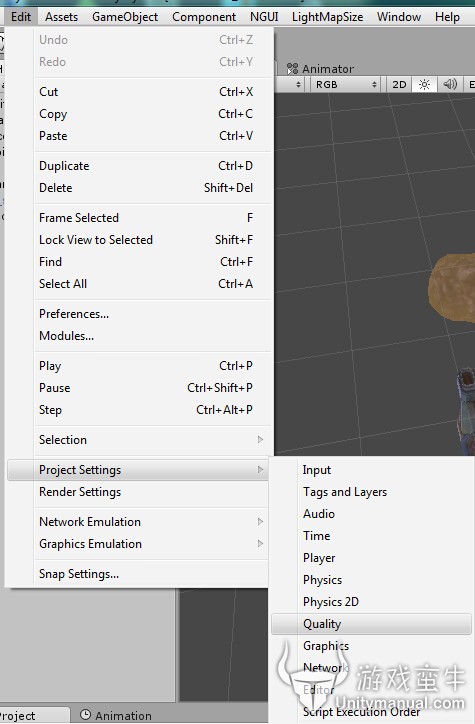Open Player project settings
The width and height of the screenshot is (475, 724).
point(372,558)
